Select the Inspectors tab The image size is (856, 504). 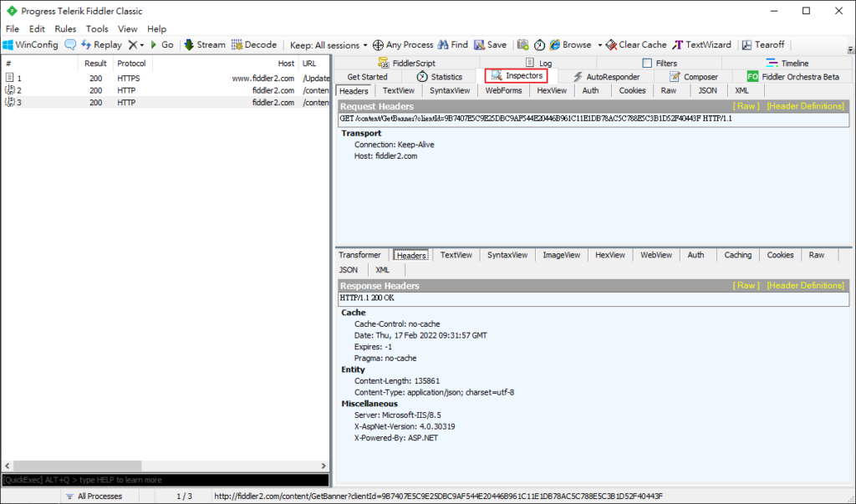517,76
